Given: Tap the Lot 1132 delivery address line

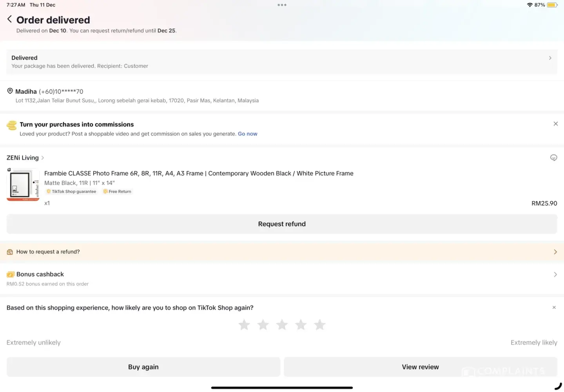Looking at the screenshot, I should tap(137, 100).
